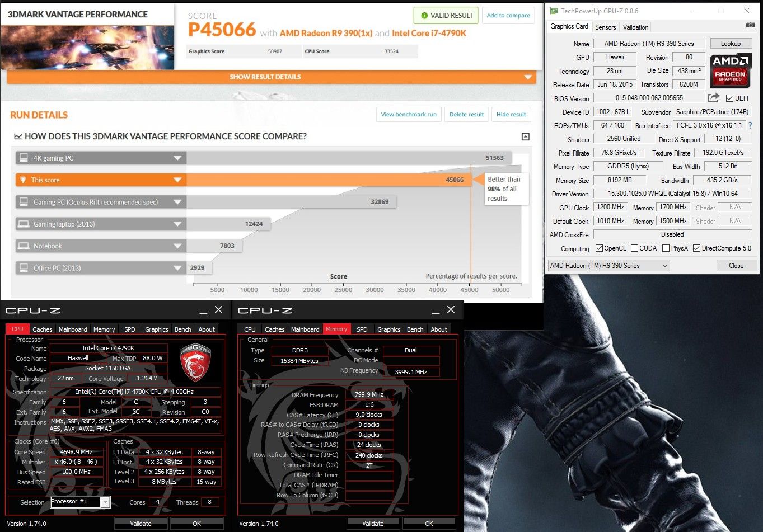The image size is (763, 532).
Task: Click the Lookup button in GPU-Z
Action: pyautogui.click(x=731, y=44)
